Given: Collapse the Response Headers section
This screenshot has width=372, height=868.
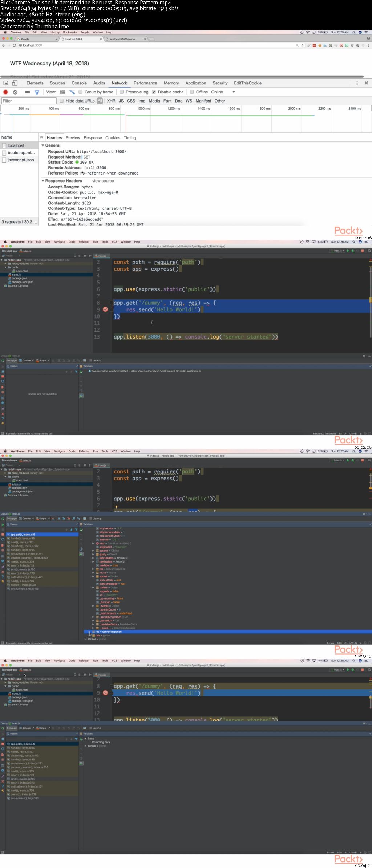Looking at the screenshot, I should (43, 181).
